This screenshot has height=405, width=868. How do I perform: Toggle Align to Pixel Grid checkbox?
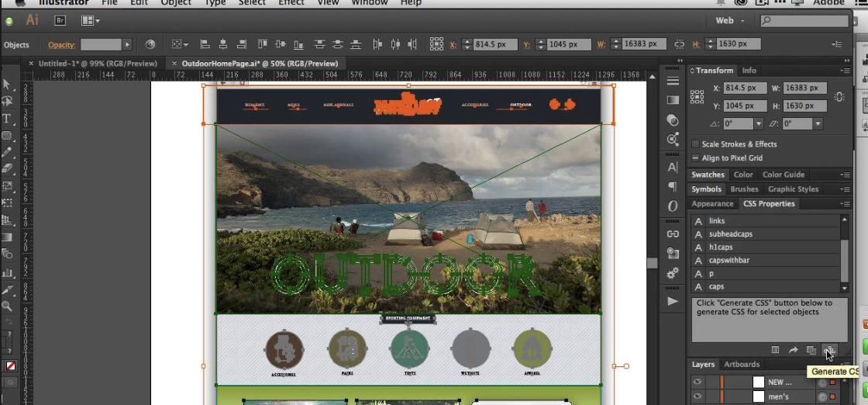coord(695,158)
